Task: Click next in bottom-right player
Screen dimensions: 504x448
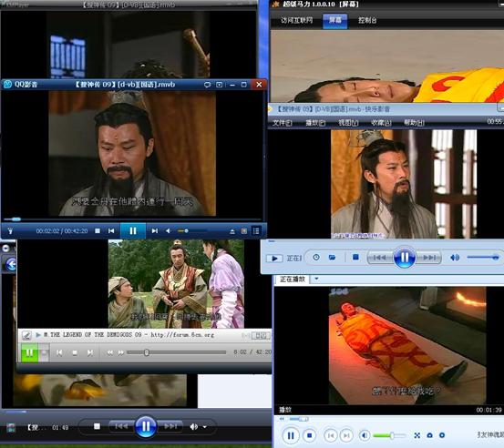Action: [x=346, y=436]
